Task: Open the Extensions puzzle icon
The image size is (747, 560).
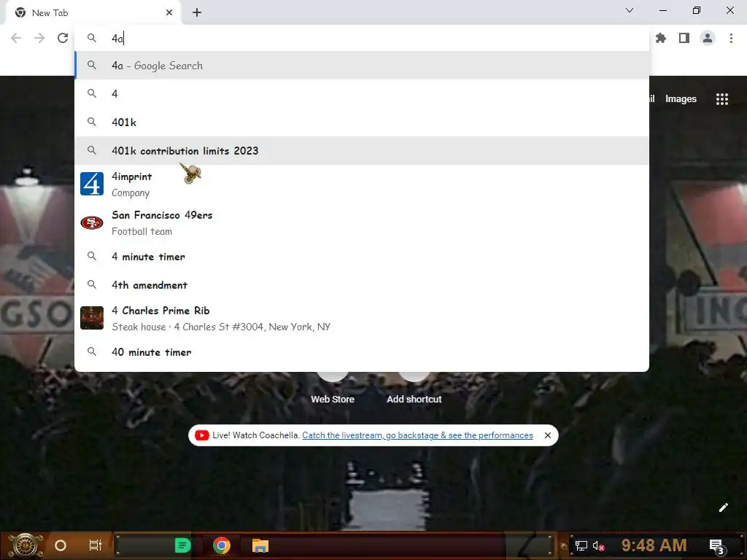Action: point(661,38)
